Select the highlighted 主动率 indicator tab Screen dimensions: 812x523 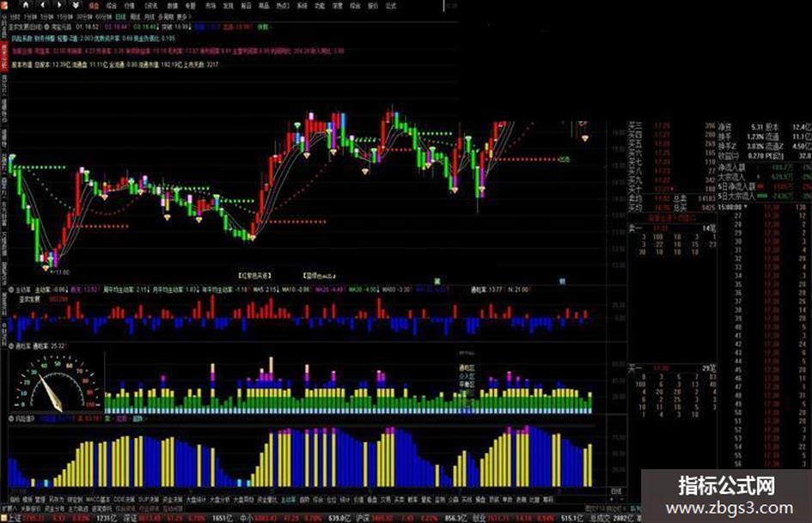pos(289,500)
